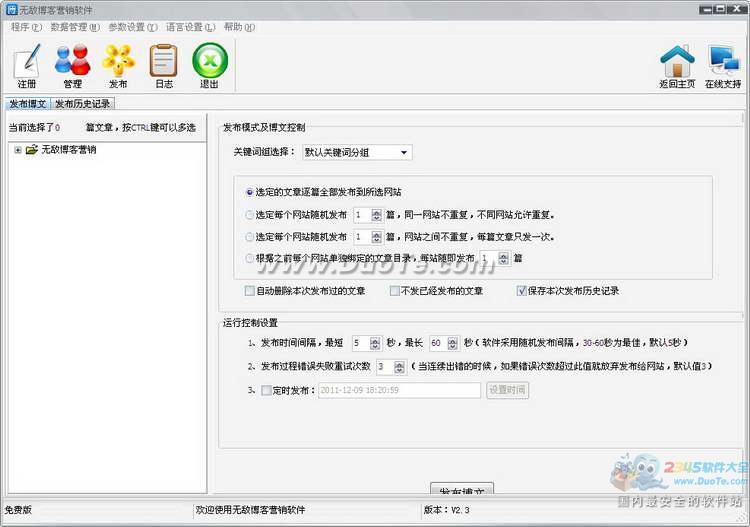Switch to the 发布历史记录 tab

[x=82, y=104]
